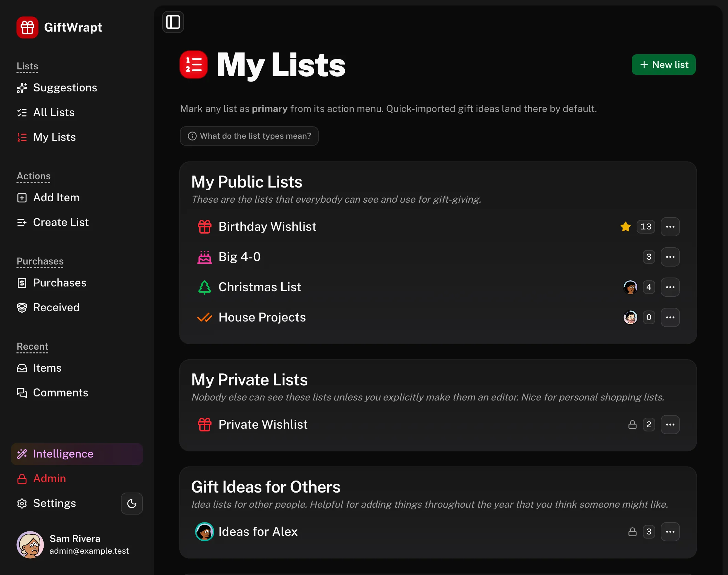Viewport: 728px width, 575px height.
Task: Click the gear icon next to Settings
Action: 22,504
